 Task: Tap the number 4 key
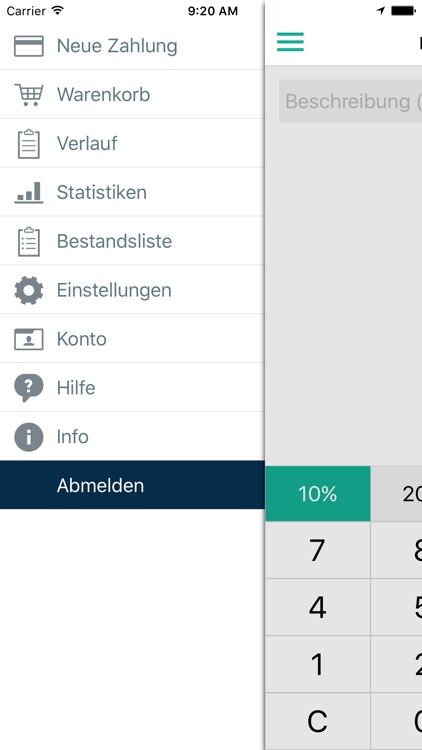(x=318, y=607)
